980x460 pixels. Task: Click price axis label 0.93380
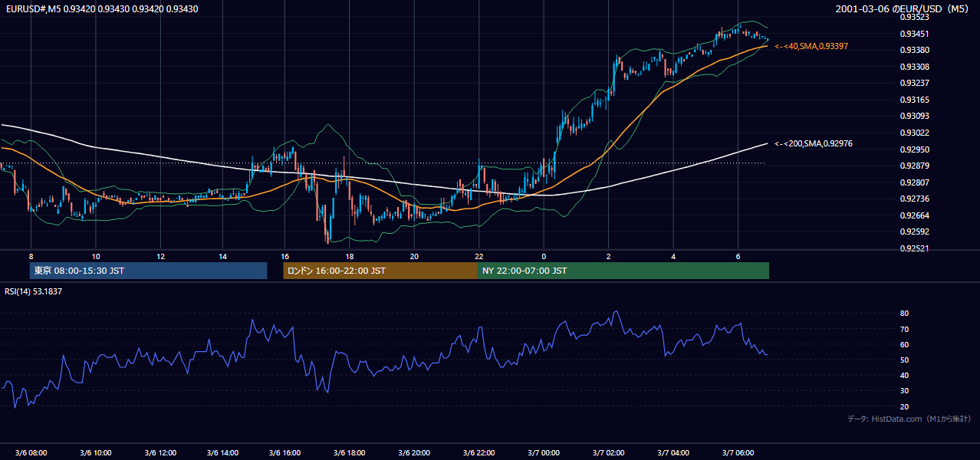pyautogui.click(x=914, y=50)
